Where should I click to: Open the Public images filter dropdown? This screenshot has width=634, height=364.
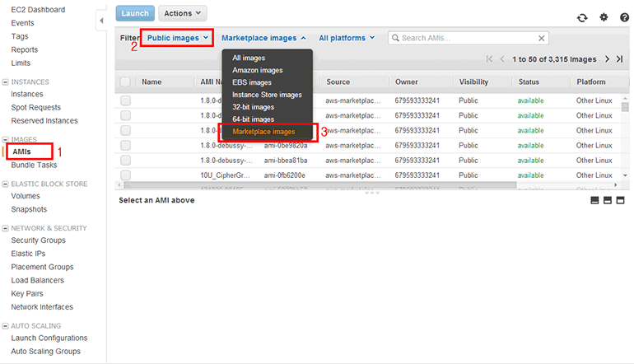(x=177, y=38)
